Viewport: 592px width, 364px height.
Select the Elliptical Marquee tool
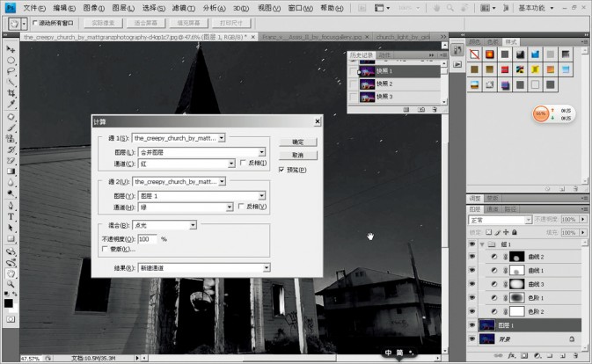pos(11,60)
